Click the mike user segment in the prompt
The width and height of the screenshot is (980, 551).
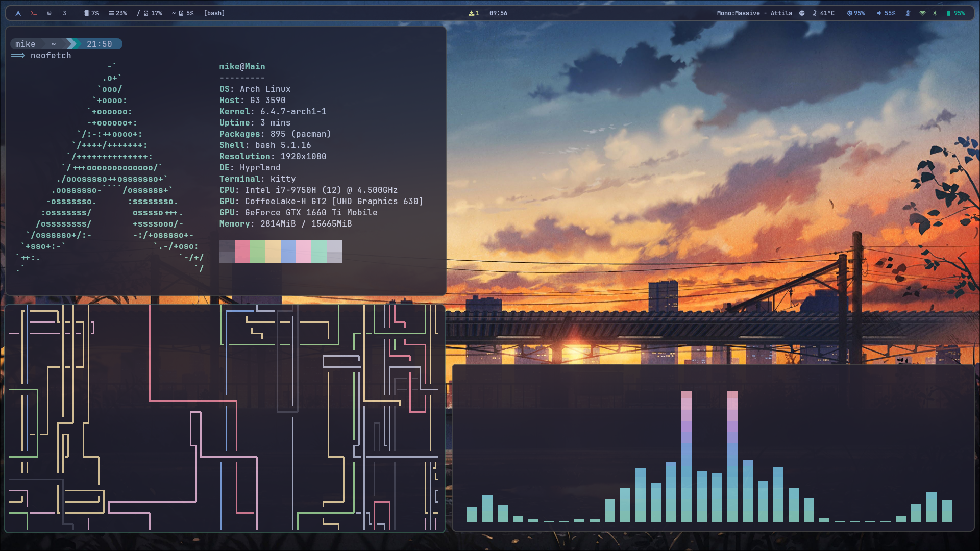(x=25, y=44)
